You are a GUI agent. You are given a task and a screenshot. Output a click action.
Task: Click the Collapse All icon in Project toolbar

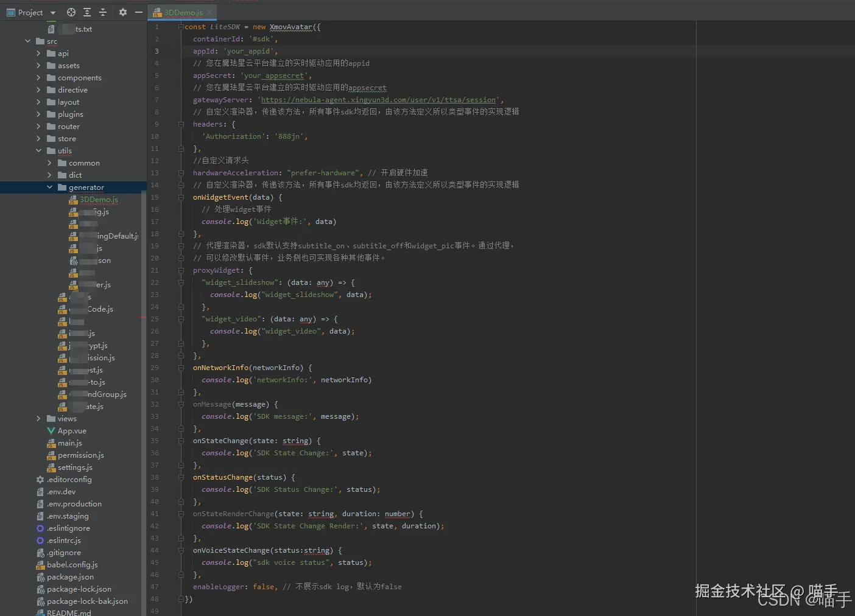coord(102,12)
